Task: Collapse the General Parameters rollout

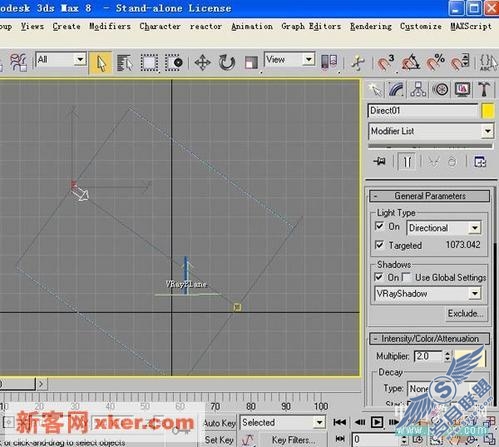Action: (430, 196)
